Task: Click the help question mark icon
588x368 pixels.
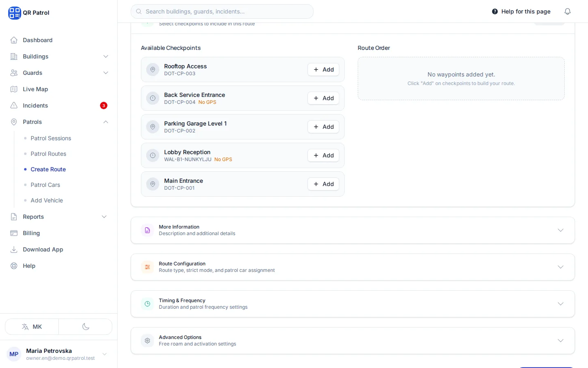Action: [x=495, y=11]
